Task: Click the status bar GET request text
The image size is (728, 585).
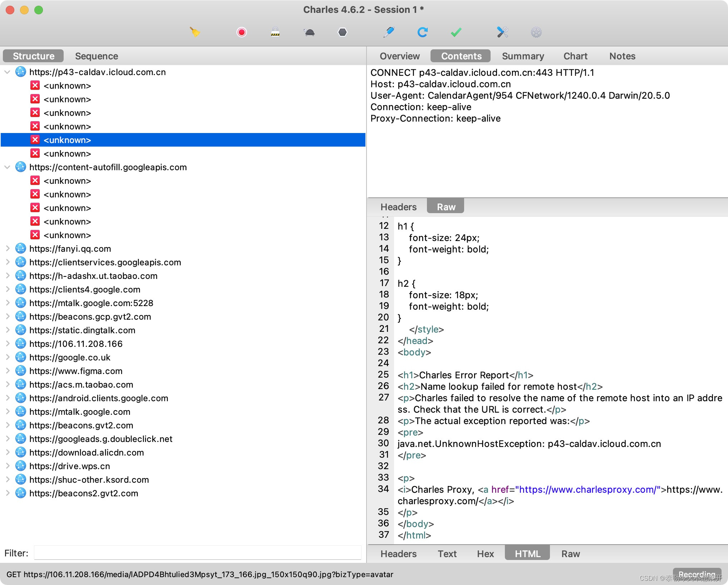Action: click(x=200, y=575)
